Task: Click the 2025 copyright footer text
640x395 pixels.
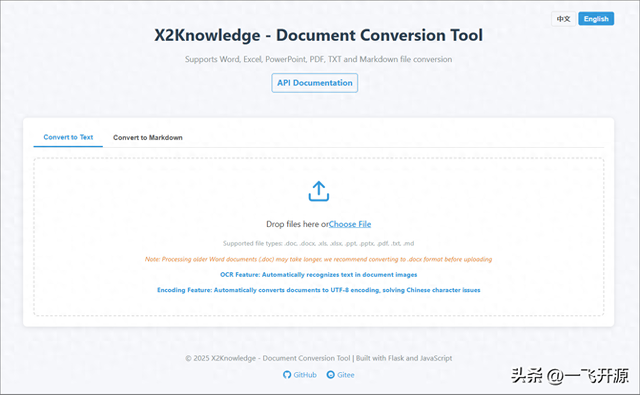Action: [318, 358]
